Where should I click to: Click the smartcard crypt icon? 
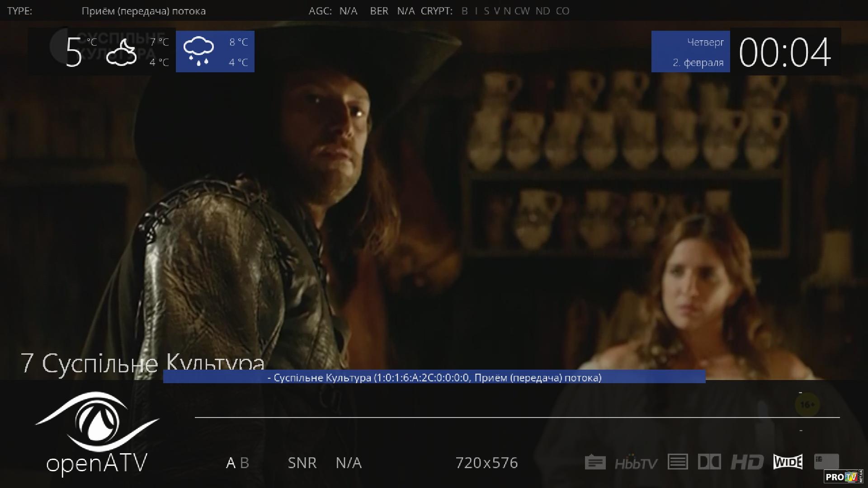click(826, 461)
